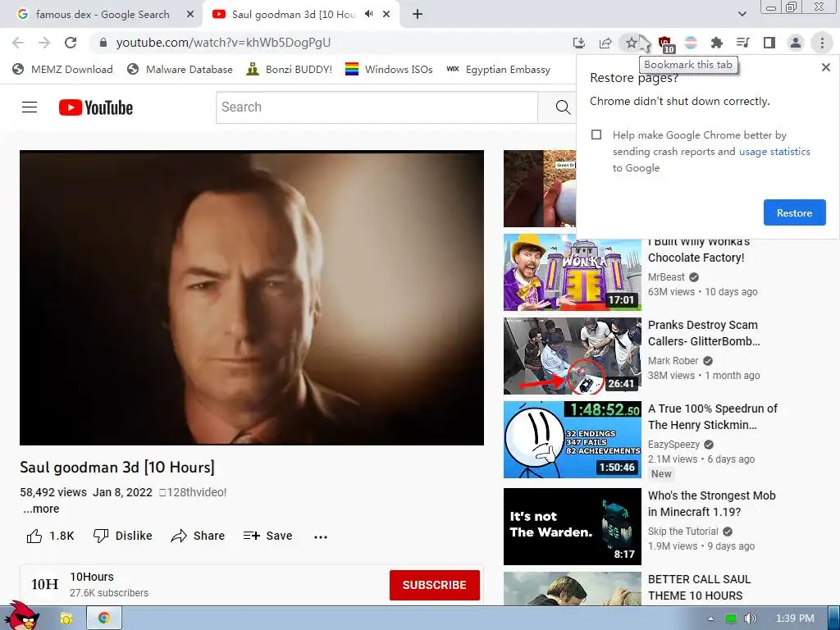The image size is (840, 630).
Task: Open Bonzi BUDDY! bookmark
Action: pyautogui.click(x=290, y=69)
